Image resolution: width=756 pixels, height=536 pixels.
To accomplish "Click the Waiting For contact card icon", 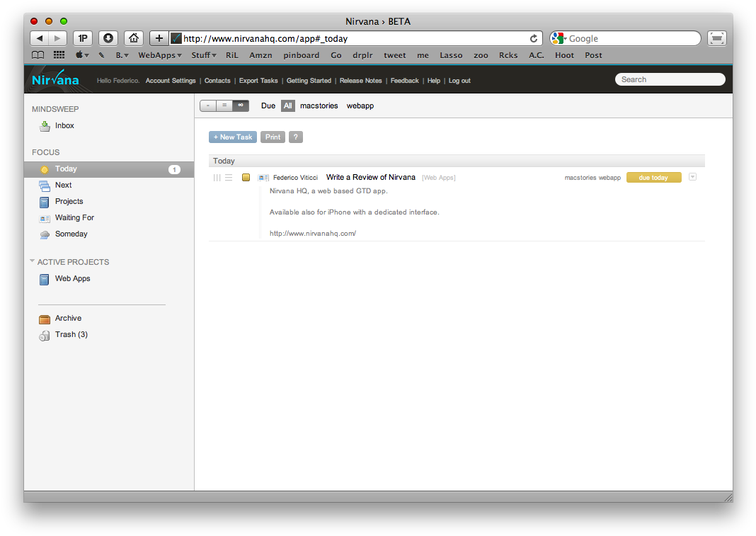I will (x=45, y=219).
